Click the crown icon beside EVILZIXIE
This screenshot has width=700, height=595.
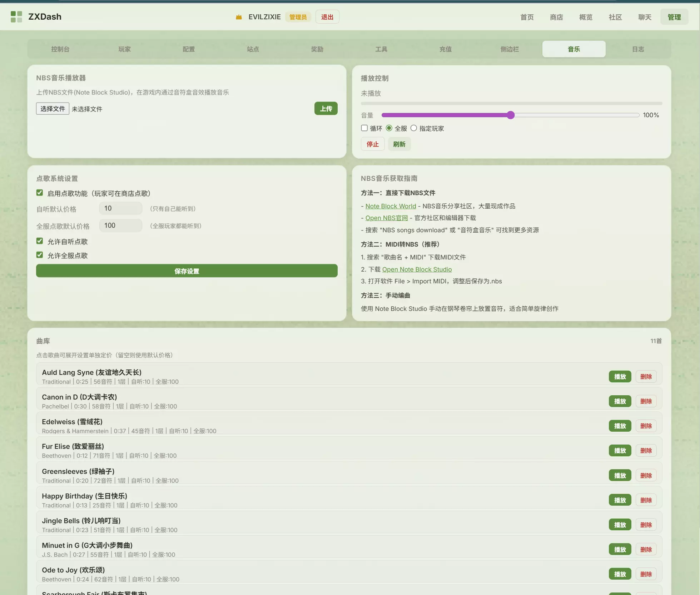[x=239, y=17]
